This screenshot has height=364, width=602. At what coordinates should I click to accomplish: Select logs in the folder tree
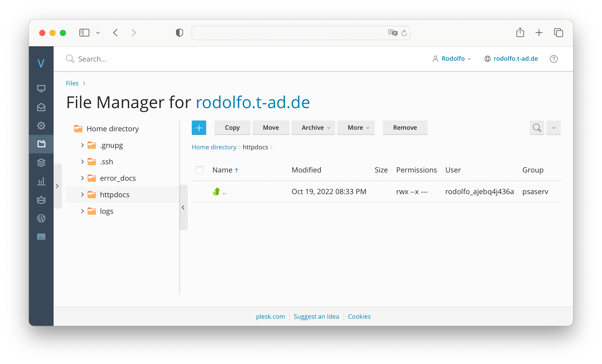pyautogui.click(x=107, y=211)
